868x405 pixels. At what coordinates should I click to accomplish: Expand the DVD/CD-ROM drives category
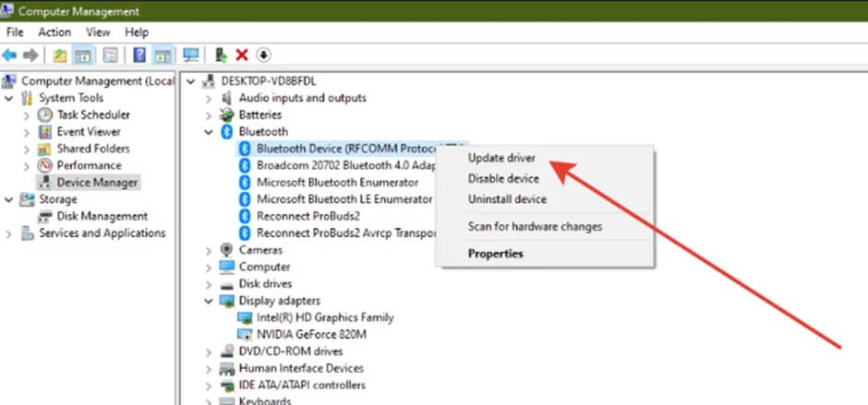pos(208,351)
